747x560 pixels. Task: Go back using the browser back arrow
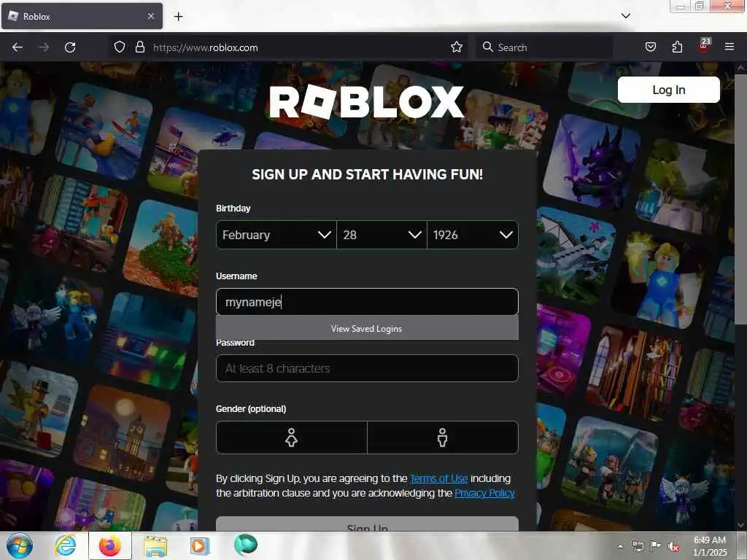[x=18, y=47]
